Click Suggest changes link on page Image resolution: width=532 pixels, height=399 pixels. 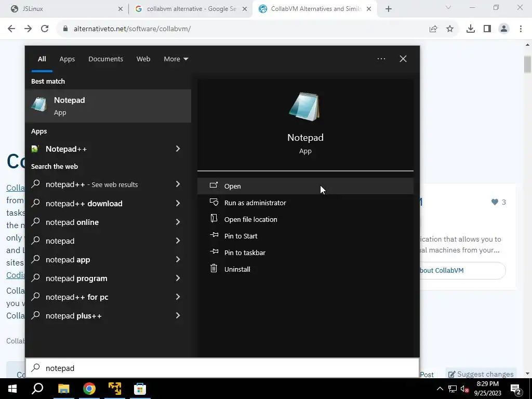coord(481,374)
